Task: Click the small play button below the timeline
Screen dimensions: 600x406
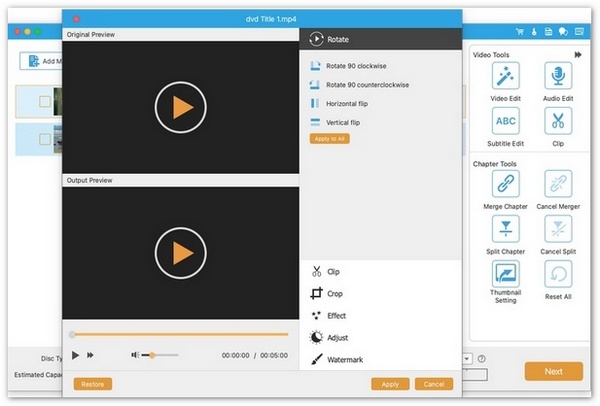Action: (x=75, y=355)
